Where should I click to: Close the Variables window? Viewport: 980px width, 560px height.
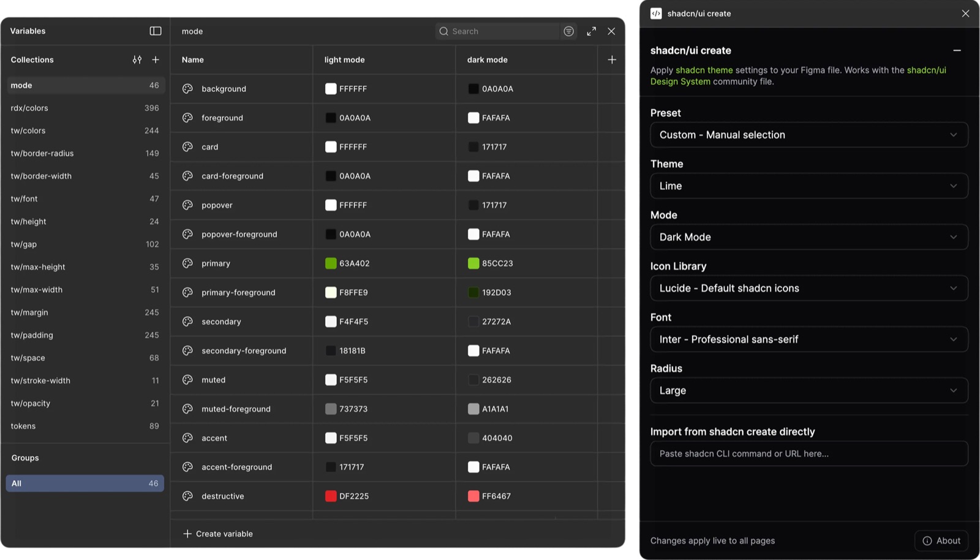click(611, 31)
